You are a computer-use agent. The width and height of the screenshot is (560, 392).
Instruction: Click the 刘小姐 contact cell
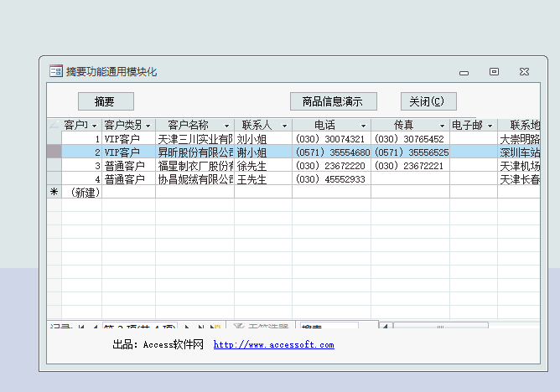pos(263,139)
